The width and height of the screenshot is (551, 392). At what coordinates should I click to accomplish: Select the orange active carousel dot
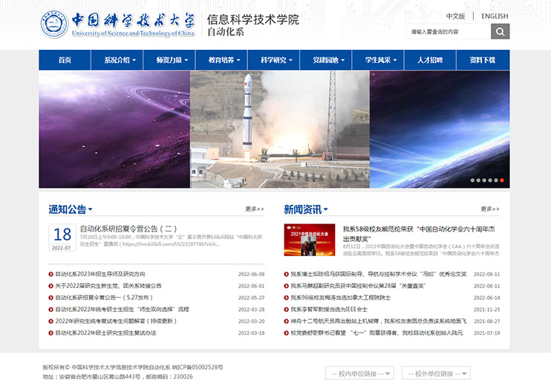pyautogui.click(x=502, y=180)
